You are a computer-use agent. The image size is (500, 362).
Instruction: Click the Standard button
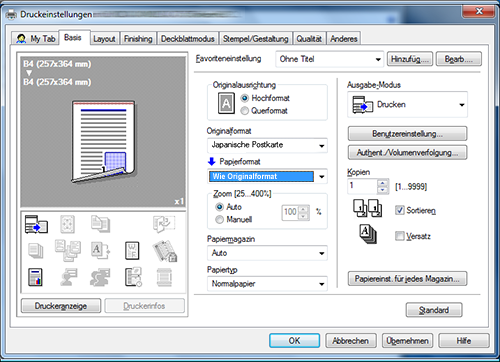coord(434,310)
